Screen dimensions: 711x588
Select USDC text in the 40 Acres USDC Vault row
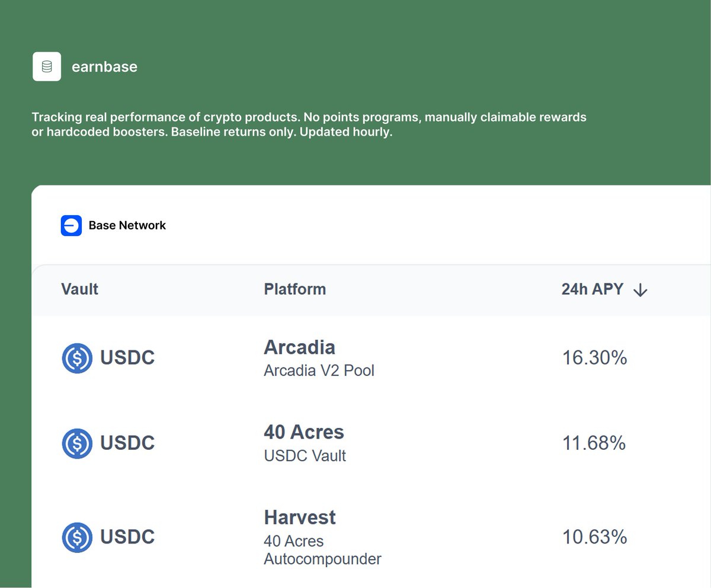coord(127,443)
